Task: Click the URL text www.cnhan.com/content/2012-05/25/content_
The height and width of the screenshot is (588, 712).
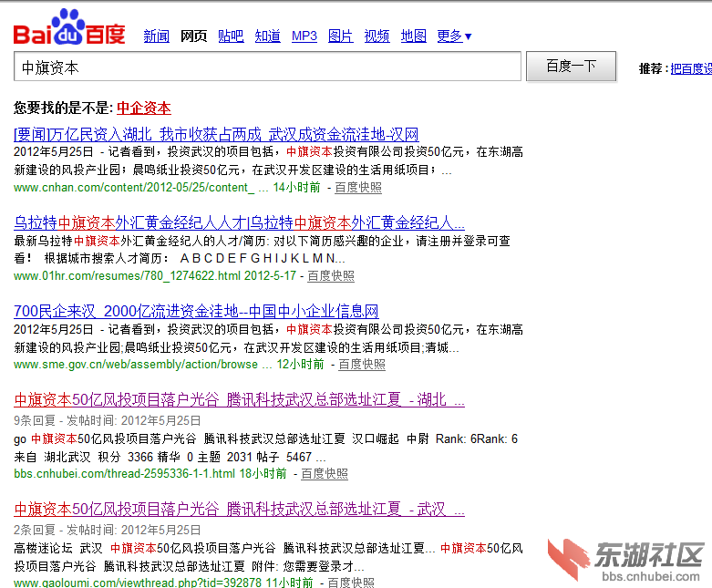Action: [x=134, y=188]
